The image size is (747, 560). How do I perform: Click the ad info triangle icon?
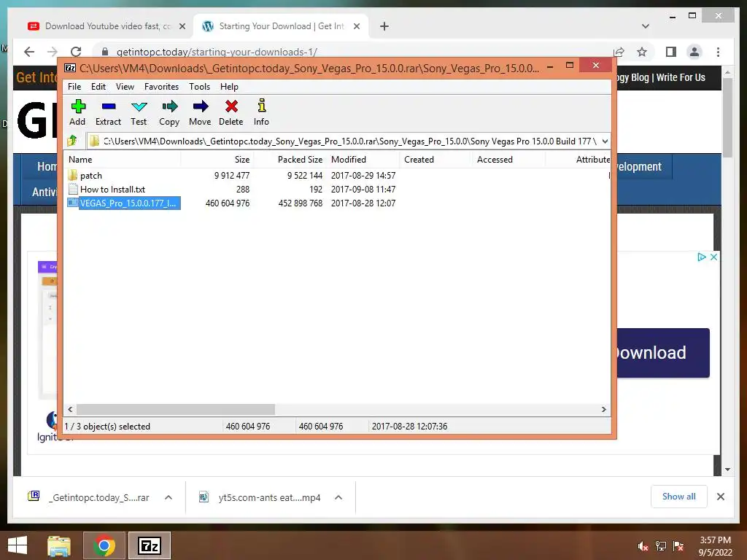click(x=701, y=257)
